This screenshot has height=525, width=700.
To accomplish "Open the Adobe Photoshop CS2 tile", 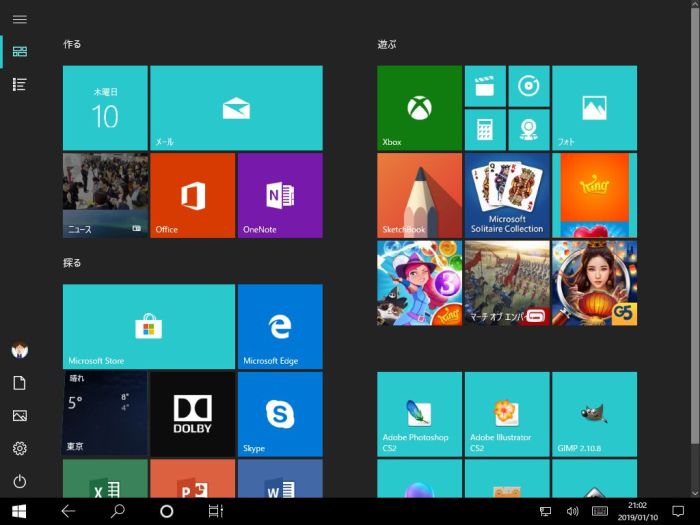I will point(419,414).
